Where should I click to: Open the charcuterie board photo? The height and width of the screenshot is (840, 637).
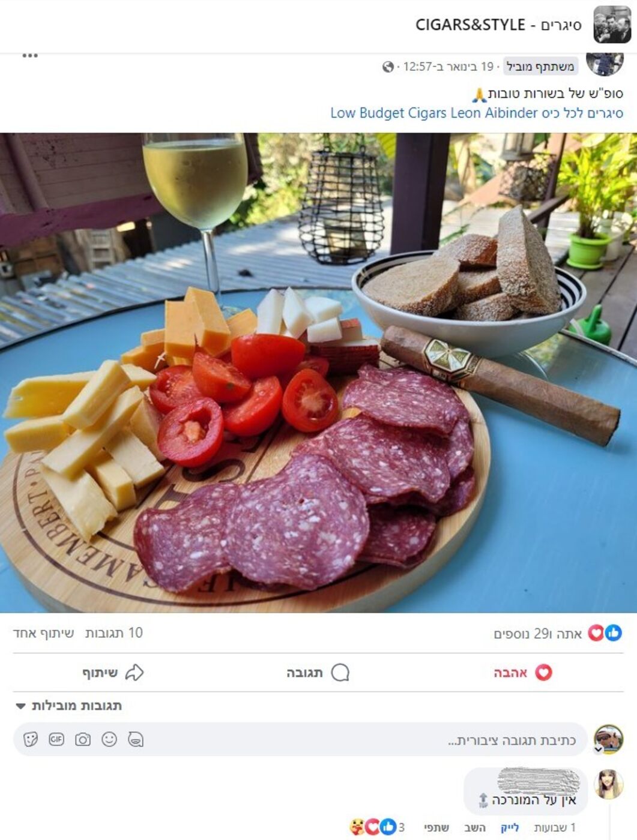coord(318,373)
